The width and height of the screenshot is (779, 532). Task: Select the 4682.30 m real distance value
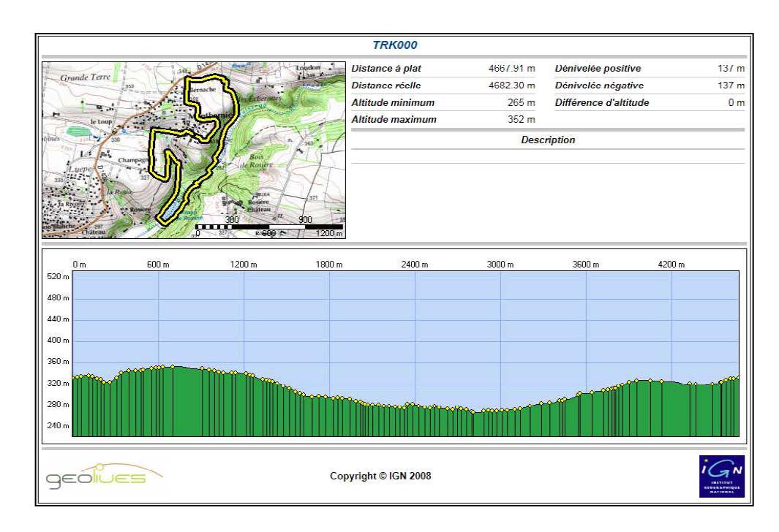click(512, 85)
